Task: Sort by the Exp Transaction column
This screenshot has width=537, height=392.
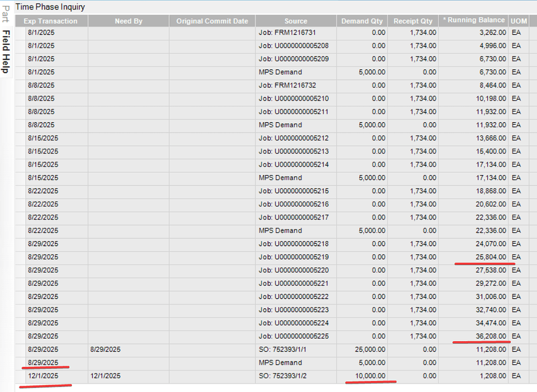Action: point(50,20)
